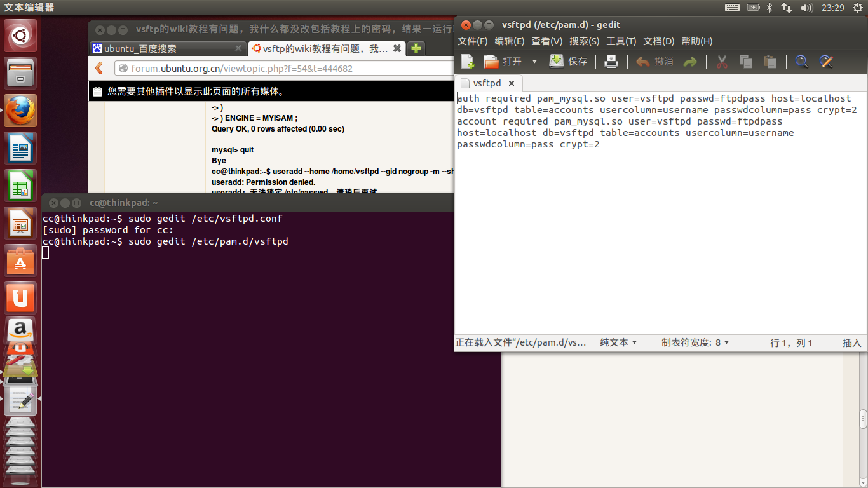Expand the recent files arrow beside 打开

tap(534, 62)
